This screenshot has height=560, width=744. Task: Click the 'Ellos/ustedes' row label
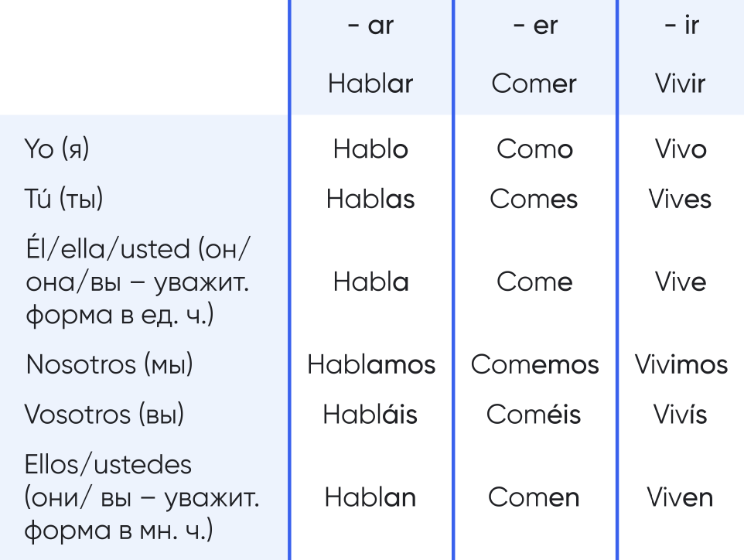108,466
